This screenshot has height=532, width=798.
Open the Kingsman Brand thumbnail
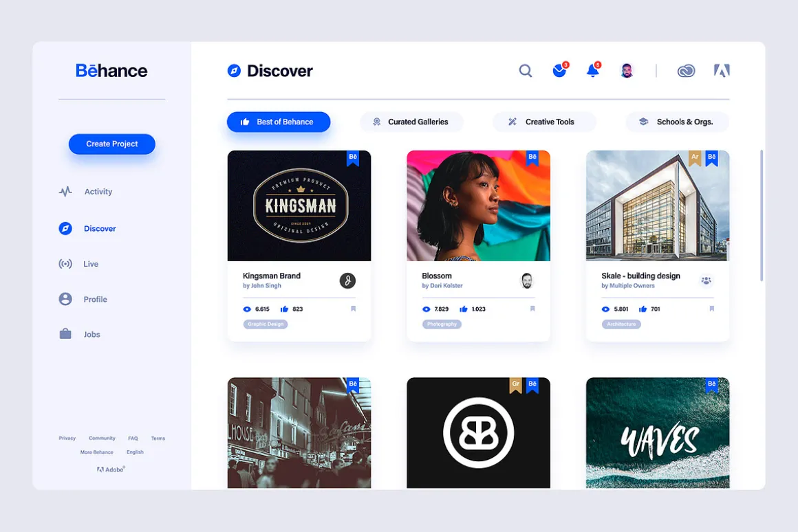click(x=299, y=206)
